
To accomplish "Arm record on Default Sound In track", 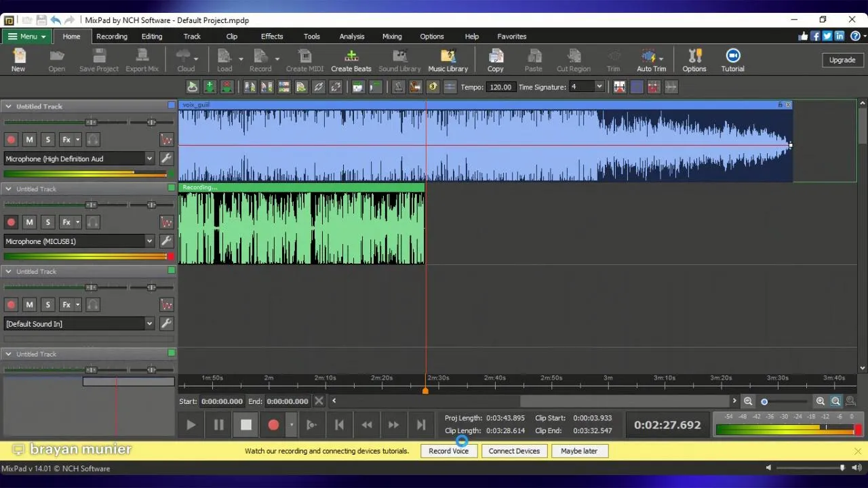I will pyautogui.click(x=11, y=305).
